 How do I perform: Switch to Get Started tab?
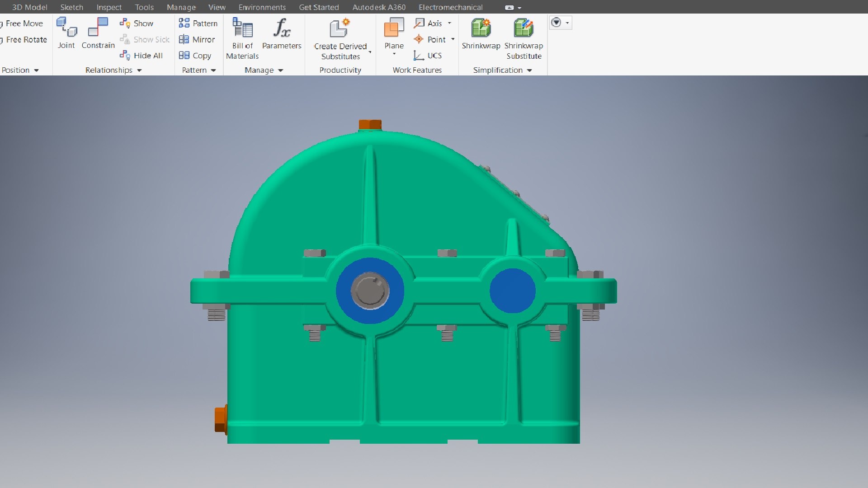coord(319,7)
